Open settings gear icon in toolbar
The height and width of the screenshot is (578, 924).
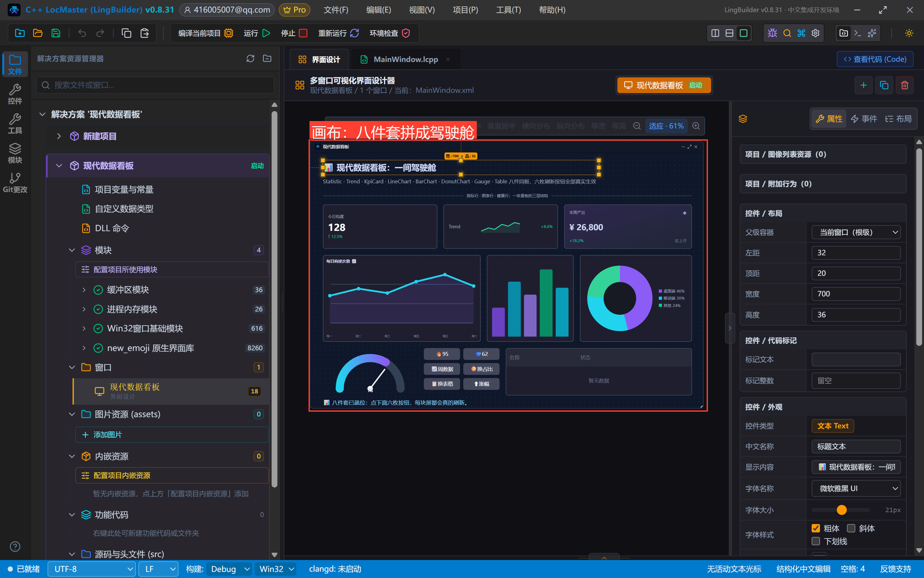[815, 33]
